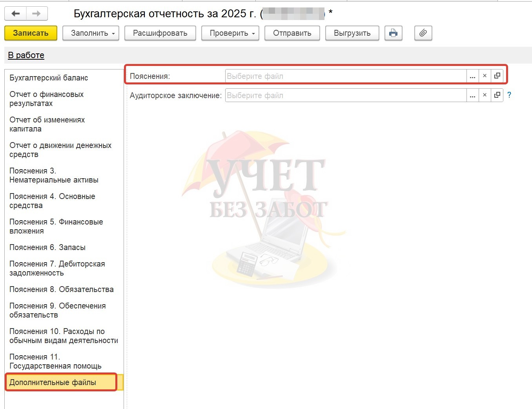The width and height of the screenshot is (532, 409).
Task: Print the report using printer icon
Action: pyautogui.click(x=393, y=33)
